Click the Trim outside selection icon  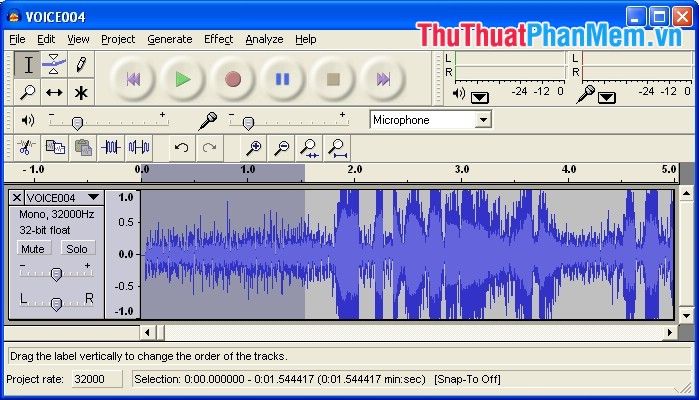[x=111, y=148]
